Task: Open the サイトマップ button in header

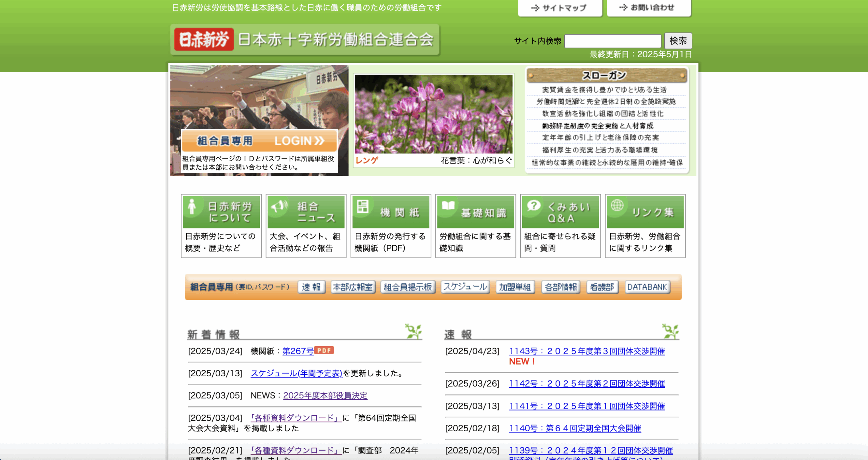Action: pos(560,7)
